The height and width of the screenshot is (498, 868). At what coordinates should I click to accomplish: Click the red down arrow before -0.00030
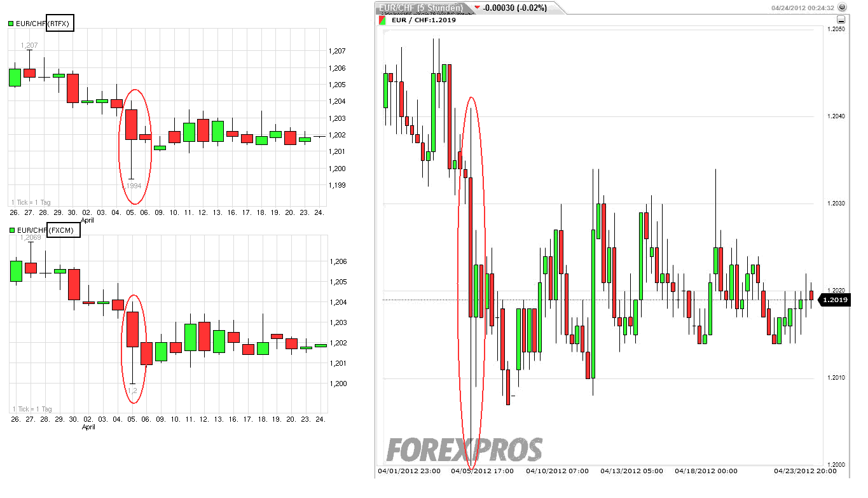coord(478,8)
